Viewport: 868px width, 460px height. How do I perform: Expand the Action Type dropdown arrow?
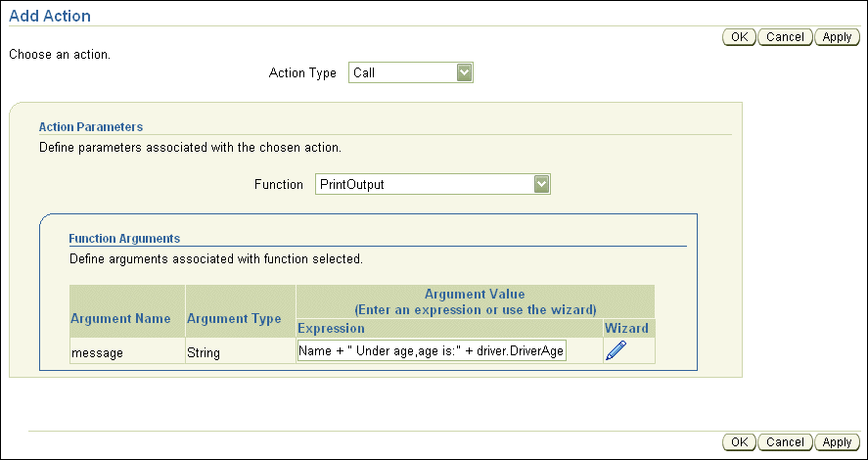tap(465, 72)
